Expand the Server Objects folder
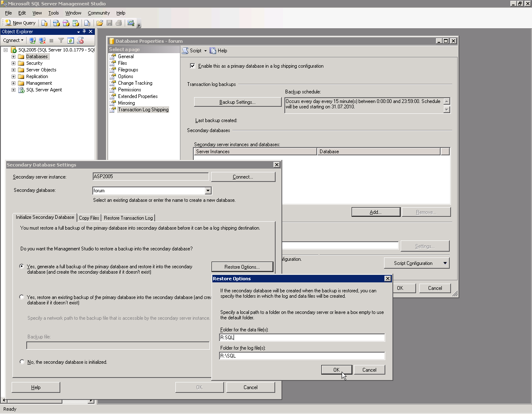This screenshot has width=532, height=414. pyautogui.click(x=13, y=70)
